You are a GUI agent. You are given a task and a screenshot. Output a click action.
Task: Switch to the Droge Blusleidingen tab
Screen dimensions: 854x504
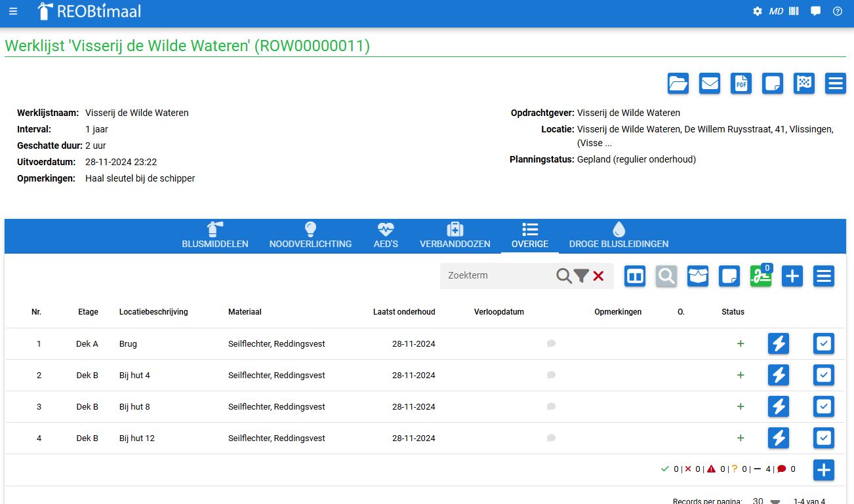[619, 236]
